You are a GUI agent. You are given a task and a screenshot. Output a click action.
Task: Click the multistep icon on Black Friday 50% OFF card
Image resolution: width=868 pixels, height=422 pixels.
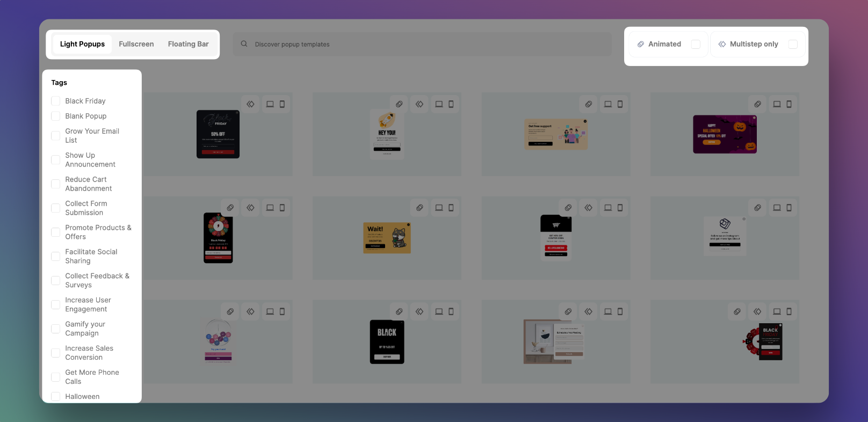pos(250,104)
